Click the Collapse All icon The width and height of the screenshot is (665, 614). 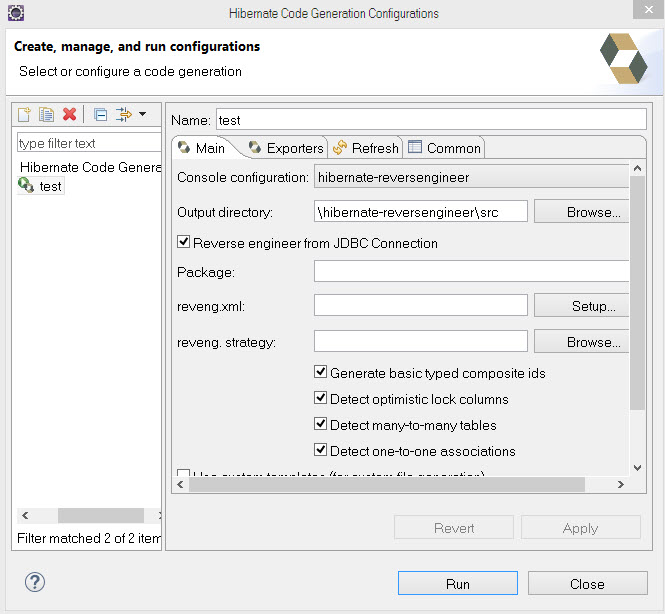[100, 115]
